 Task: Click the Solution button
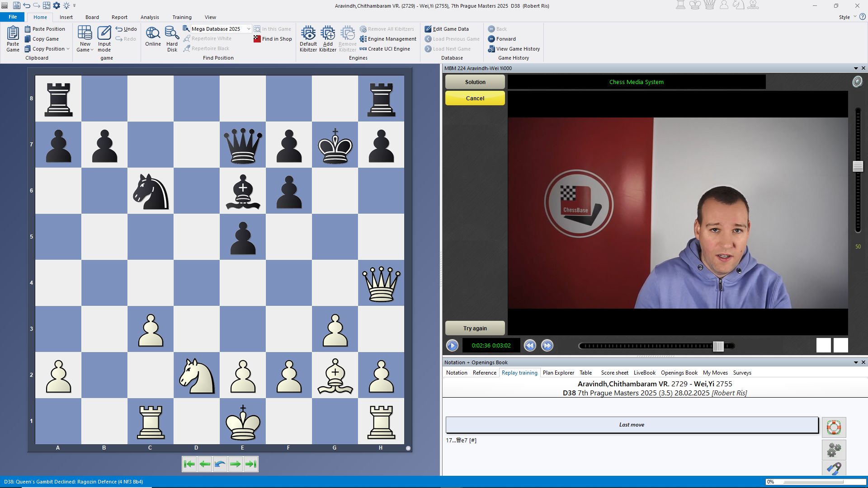[475, 82]
